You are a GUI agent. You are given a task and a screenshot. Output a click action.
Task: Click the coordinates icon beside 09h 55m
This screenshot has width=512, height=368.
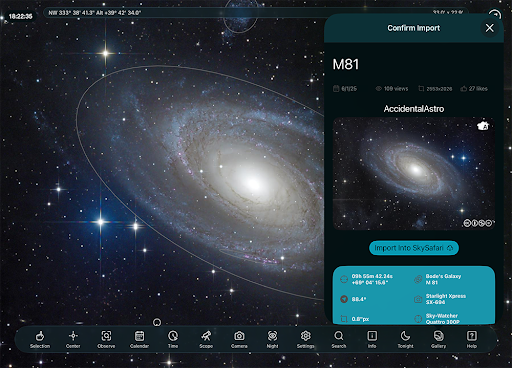coord(344,279)
